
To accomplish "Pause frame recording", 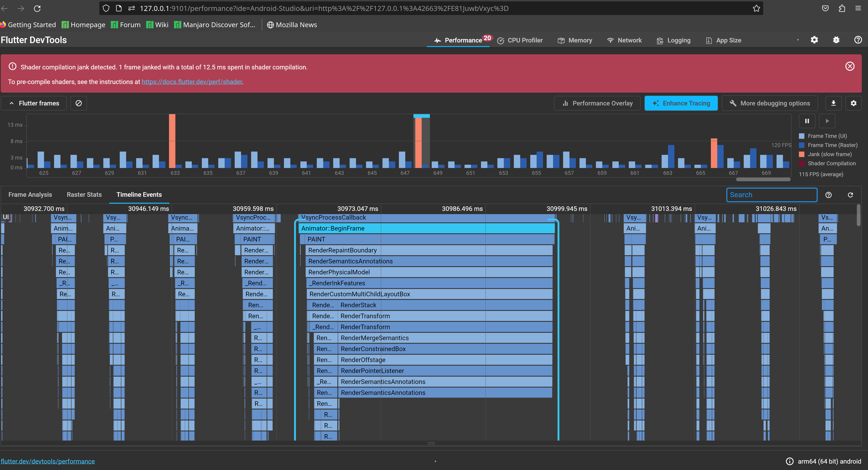I will click(x=807, y=121).
